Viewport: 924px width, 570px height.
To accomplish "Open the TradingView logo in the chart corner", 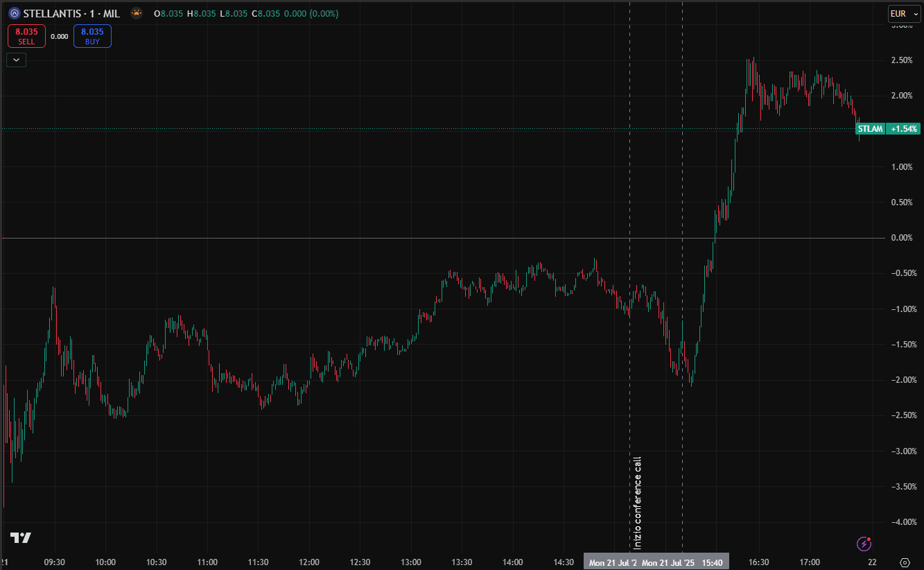I will (x=20, y=537).
